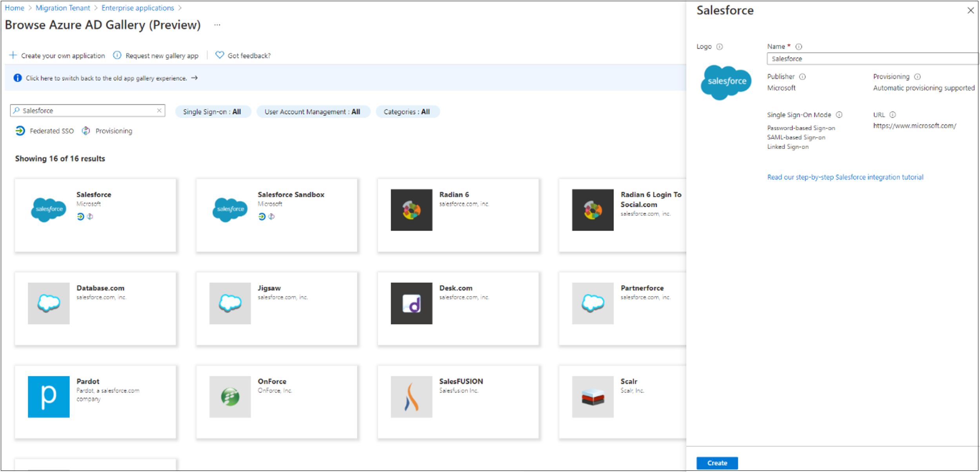The image size is (980, 472).
Task: Select the Database.com card title
Action: 100,288
